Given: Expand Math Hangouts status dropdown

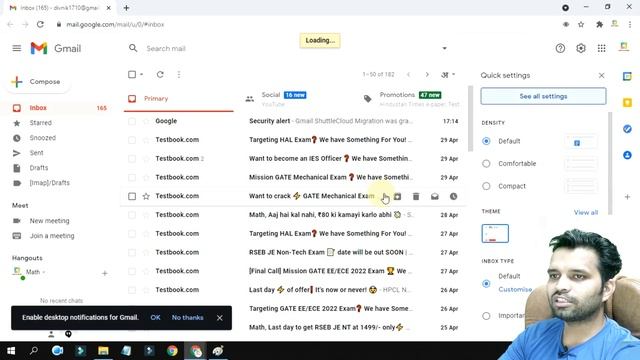Looking at the screenshot, I should 44,272.
